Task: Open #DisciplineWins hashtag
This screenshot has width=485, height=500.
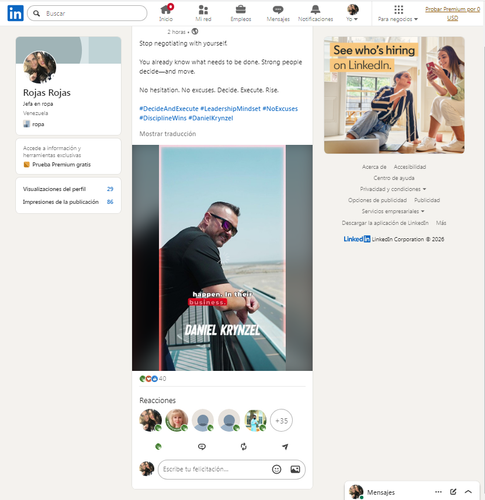Action: (163, 118)
